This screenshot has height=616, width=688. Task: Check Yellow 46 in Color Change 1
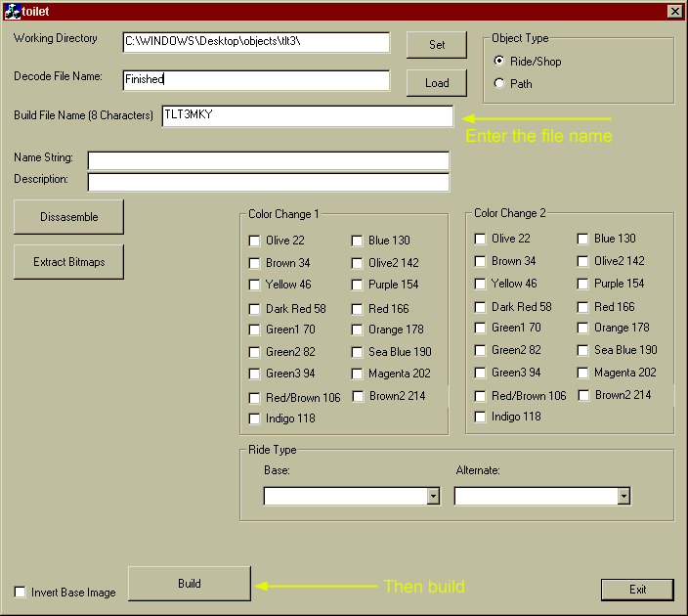[x=254, y=285]
